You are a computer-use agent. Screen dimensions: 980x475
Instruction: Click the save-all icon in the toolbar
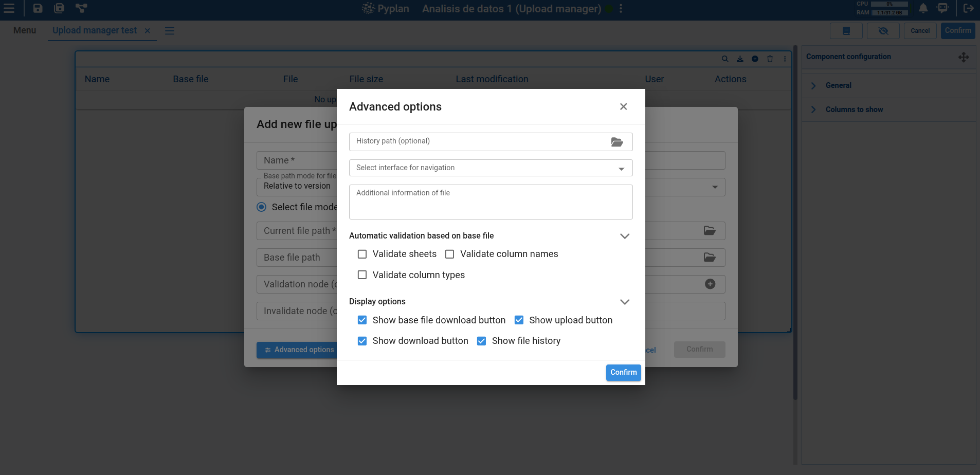pos(59,8)
